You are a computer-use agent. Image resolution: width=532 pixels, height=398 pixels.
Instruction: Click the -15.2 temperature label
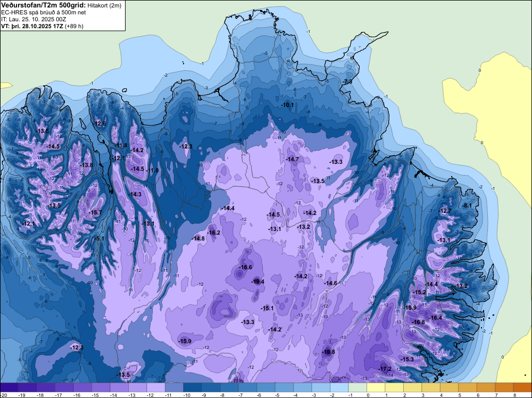pyautogui.click(x=419, y=293)
